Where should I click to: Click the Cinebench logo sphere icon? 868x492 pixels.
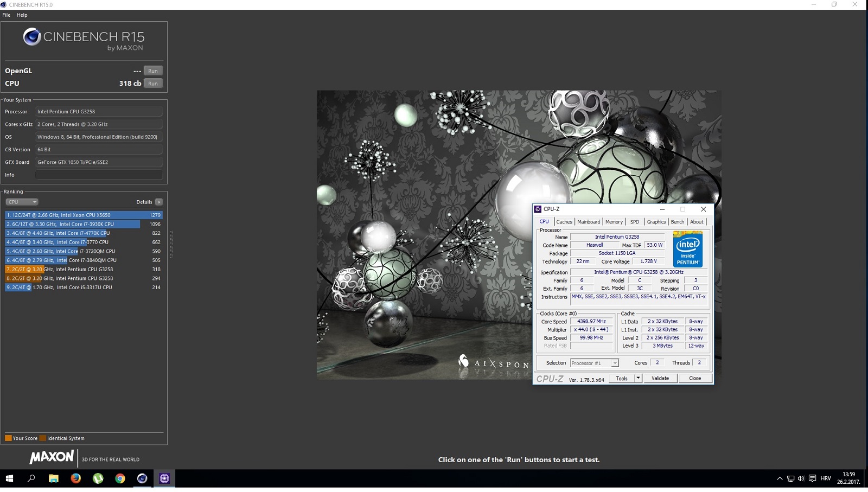pyautogui.click(x=32, y=37)
